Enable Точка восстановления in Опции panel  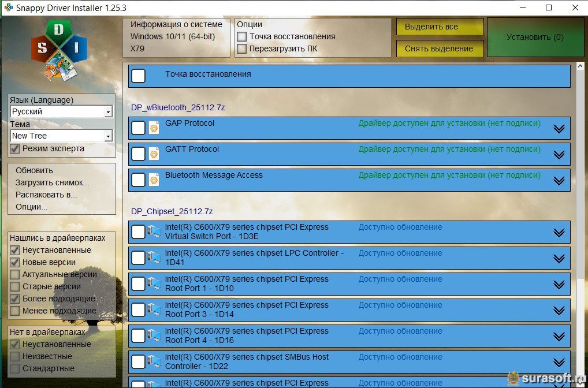pos(242,37)
